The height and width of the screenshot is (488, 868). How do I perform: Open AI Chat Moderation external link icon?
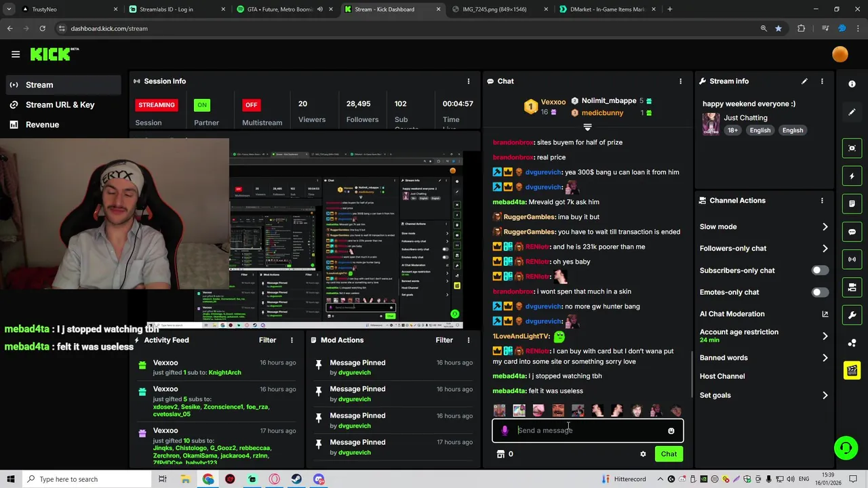pyautogui.click(x=825, y=314)
